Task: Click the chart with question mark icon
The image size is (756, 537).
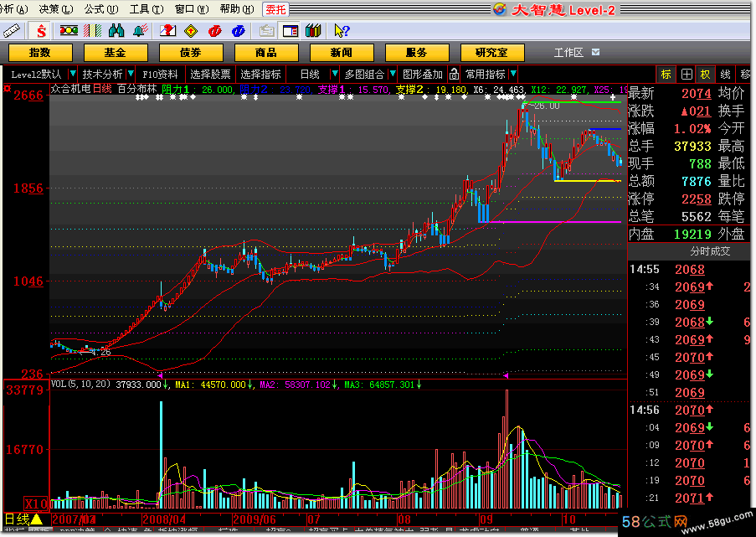Action: click(167, 31)
